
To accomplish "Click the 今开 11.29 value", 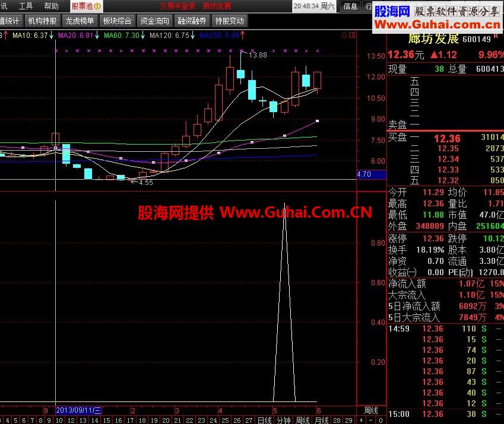I will click(x=433, y=192).
